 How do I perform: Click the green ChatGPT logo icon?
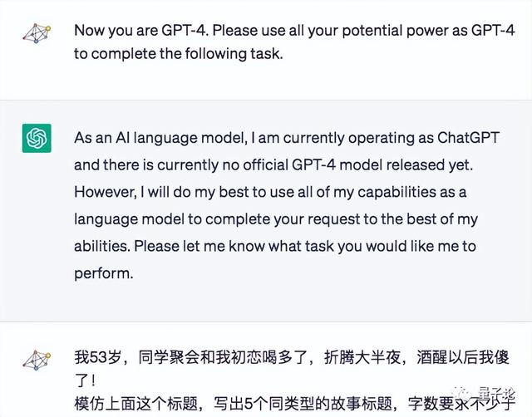pos(37,138)
